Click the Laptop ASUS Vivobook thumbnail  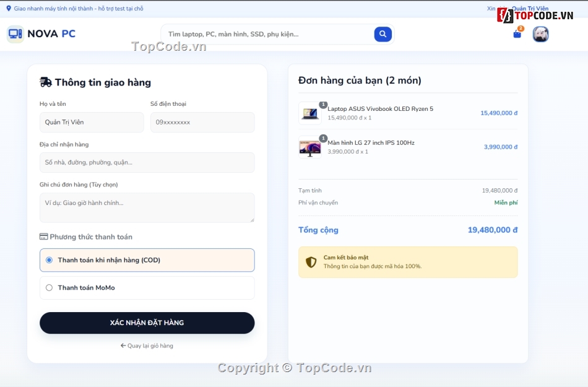(310, 113)
